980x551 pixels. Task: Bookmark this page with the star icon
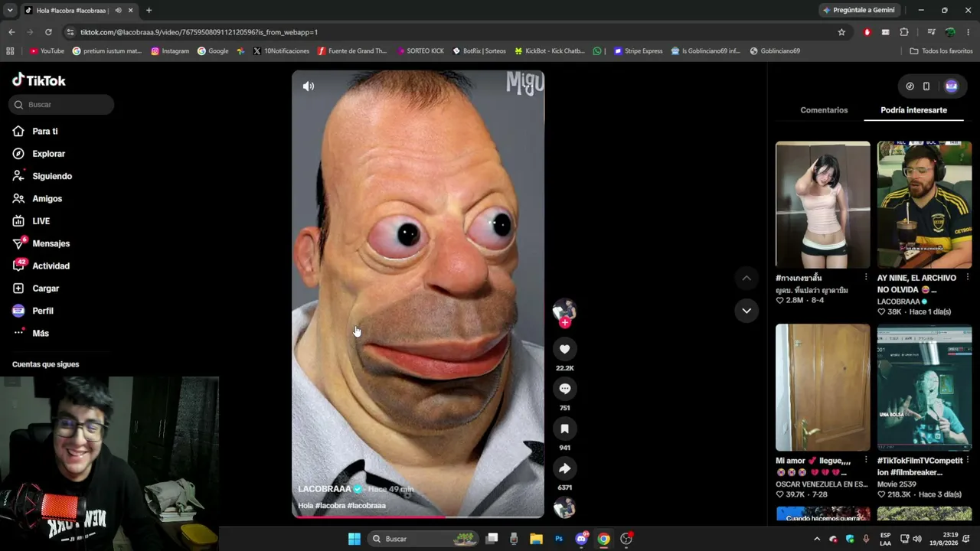[841, 32]
